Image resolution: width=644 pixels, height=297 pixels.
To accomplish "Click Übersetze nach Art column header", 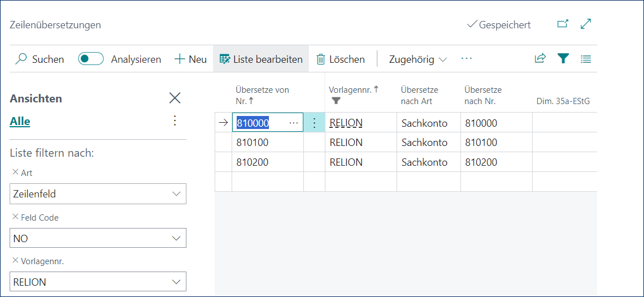I will point(419,96).
